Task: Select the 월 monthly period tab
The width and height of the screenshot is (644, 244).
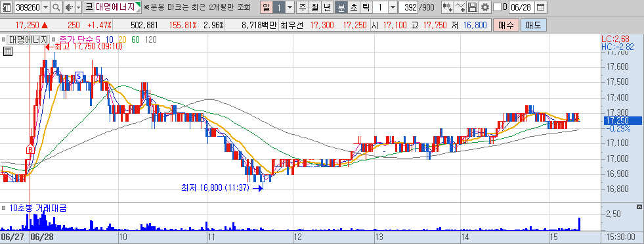Action: point(315,7)
